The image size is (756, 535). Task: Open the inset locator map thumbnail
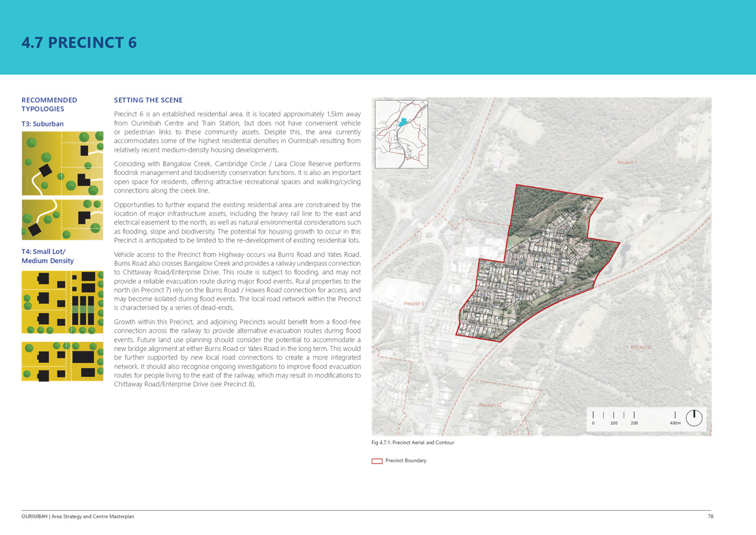point(401,134)
